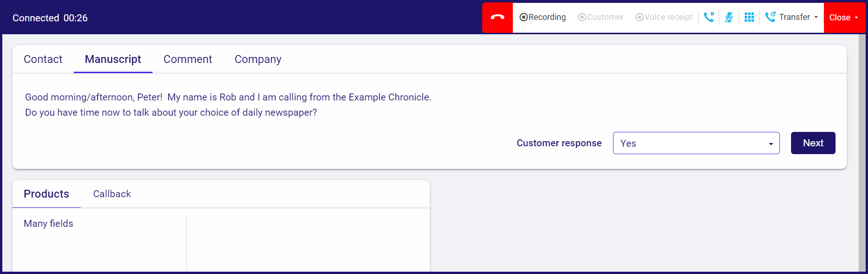Expand the Customer response combo box
The width and height of the screenshot is (868, 274).
[696, 143]
